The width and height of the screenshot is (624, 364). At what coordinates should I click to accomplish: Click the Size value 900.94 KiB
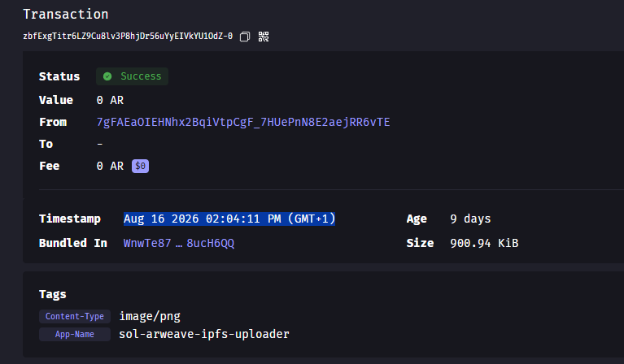484,243
